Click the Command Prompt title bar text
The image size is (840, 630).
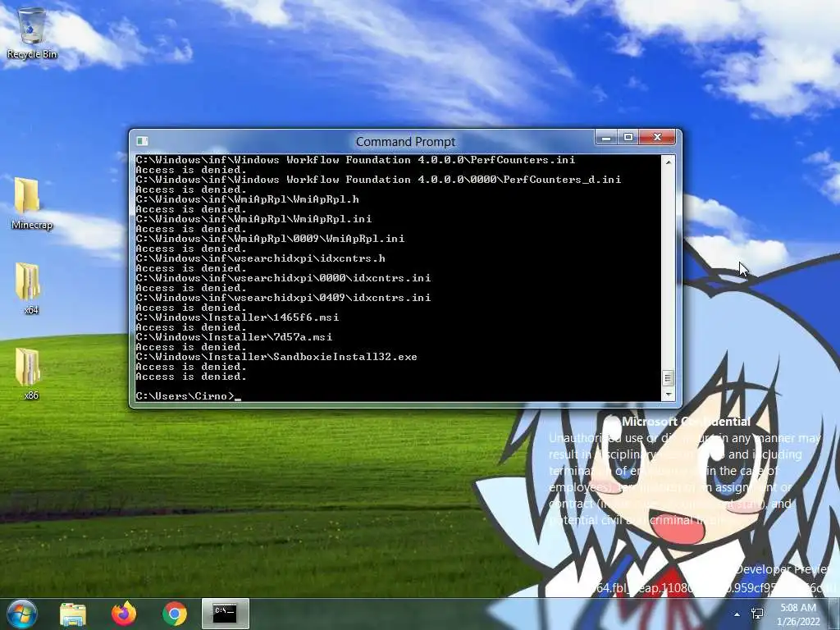405,141
